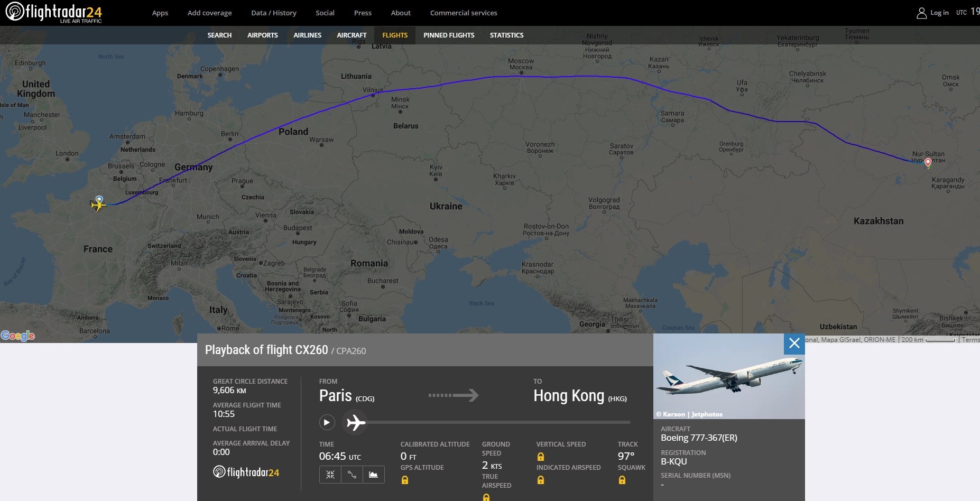Click the flightradar24 watermark in the panel
The width and height of the screenshot is (980, 501).
pos(247,472)
